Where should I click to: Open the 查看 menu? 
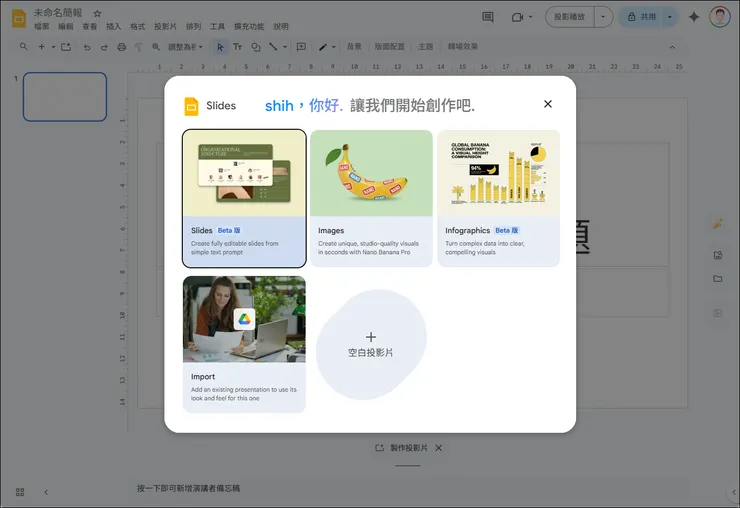pyautogui.click(x=90, y=26)
